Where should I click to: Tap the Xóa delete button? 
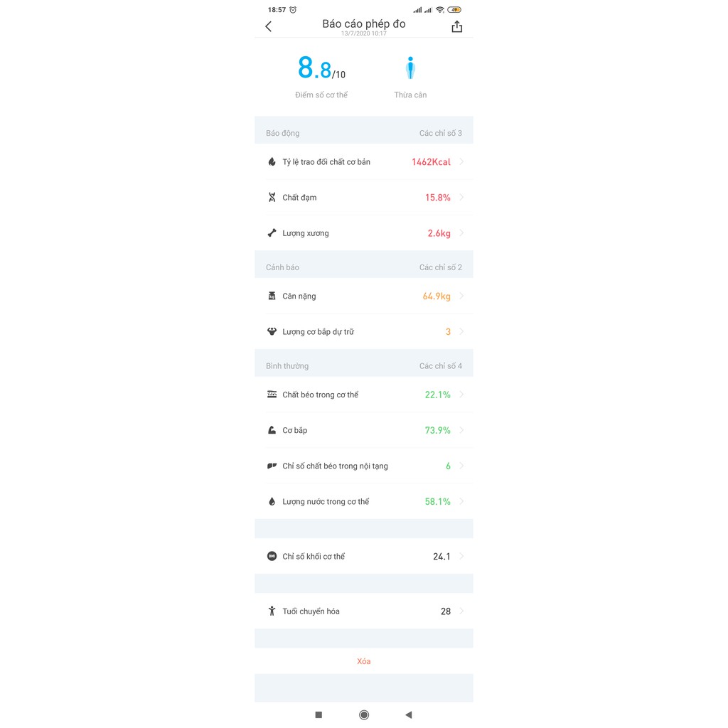(x=364, y=661)
